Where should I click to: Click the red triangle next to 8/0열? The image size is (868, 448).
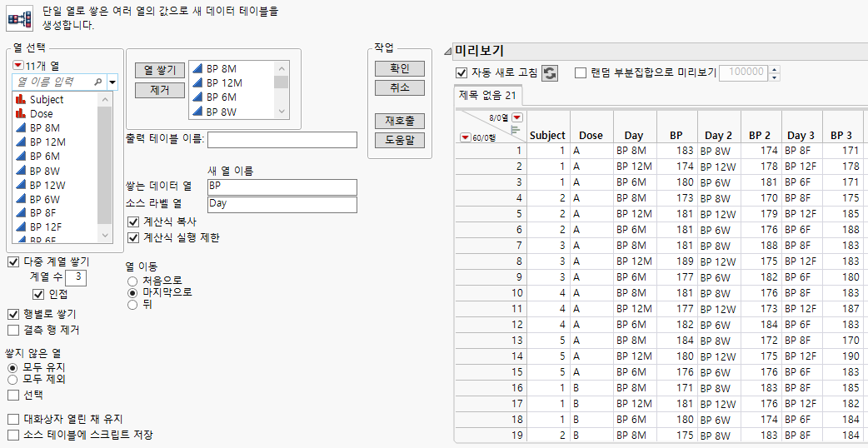pos(517,117)
